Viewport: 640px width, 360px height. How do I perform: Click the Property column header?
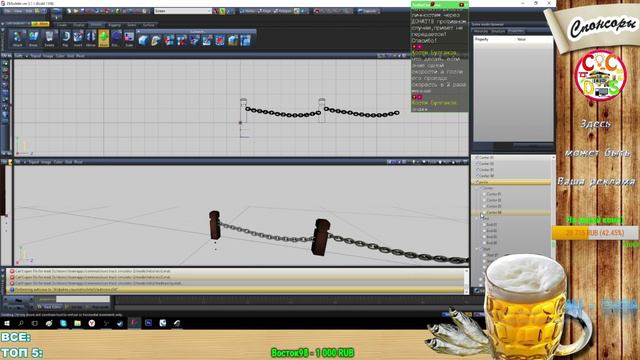pos(482,39)
